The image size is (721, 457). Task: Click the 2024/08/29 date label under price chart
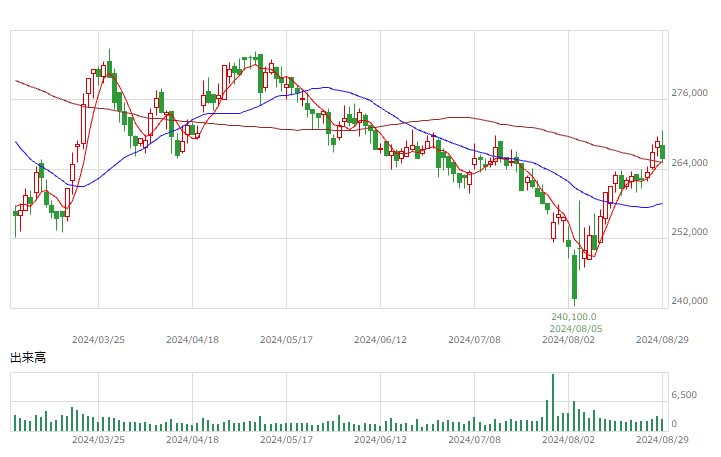click(662, 340)
